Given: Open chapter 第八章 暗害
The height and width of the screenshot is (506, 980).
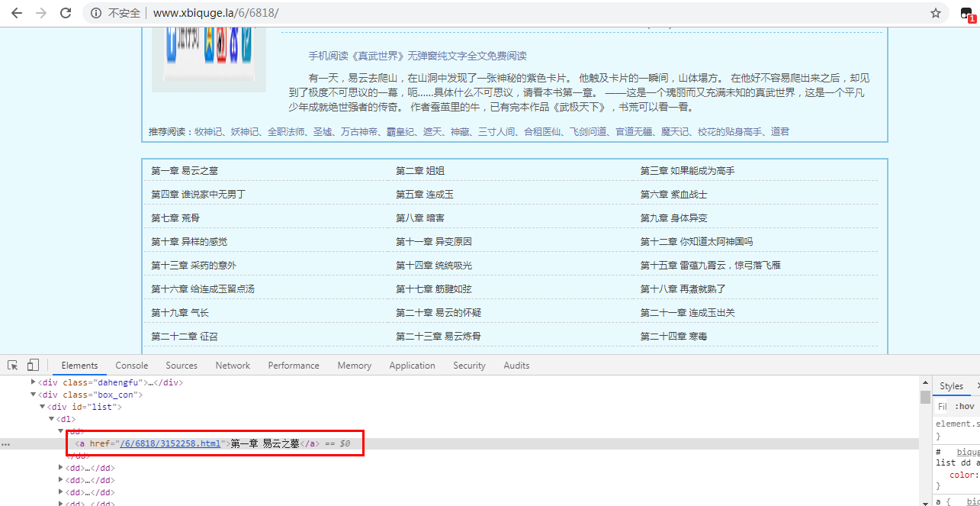Looking at the screenshot, I should point(420,218).
